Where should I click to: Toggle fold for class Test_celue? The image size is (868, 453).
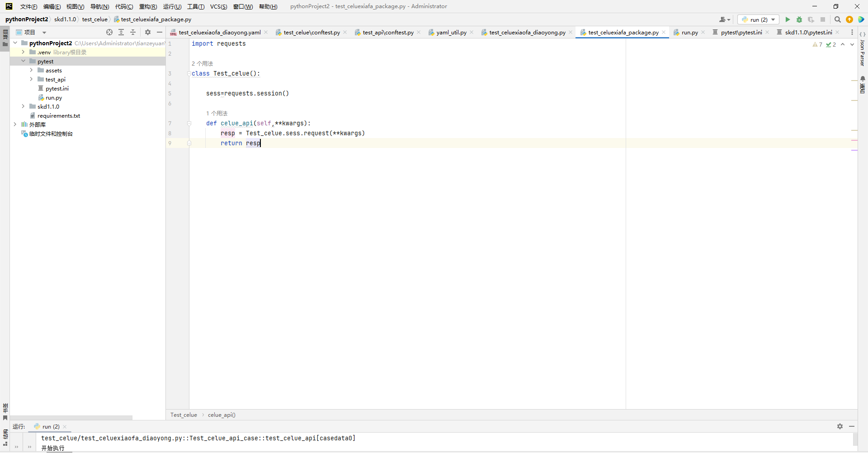pyautogui.click(x=189, y=73)
